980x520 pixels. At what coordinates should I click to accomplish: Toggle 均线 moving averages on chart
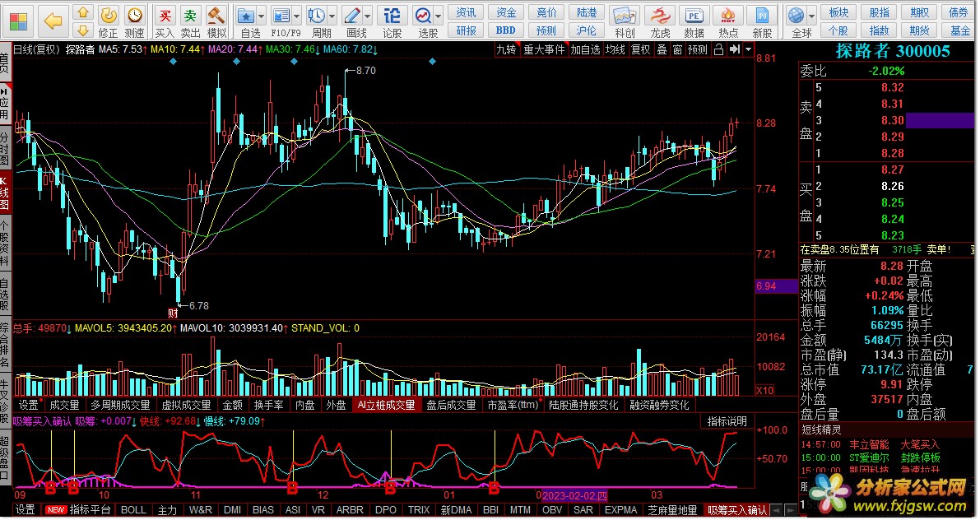pyautogui.click(x=615, y=49)
